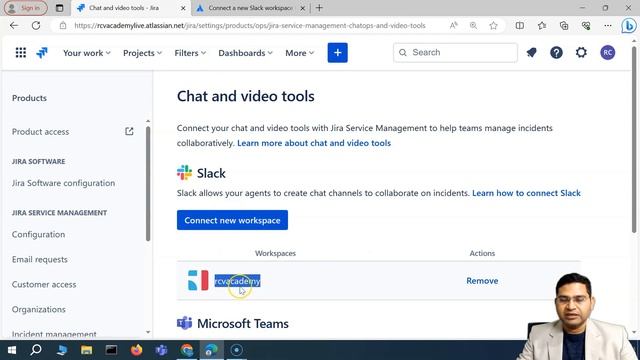The image size is (640, 360).
Task: Expand the Dashboards dropdown
Action: [x=245, y=53]
